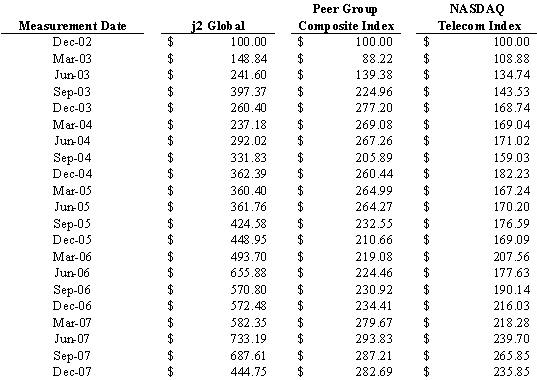537x380 pixels.
Task: Click the Dec-07 date cell
Action: pos(72,372)
